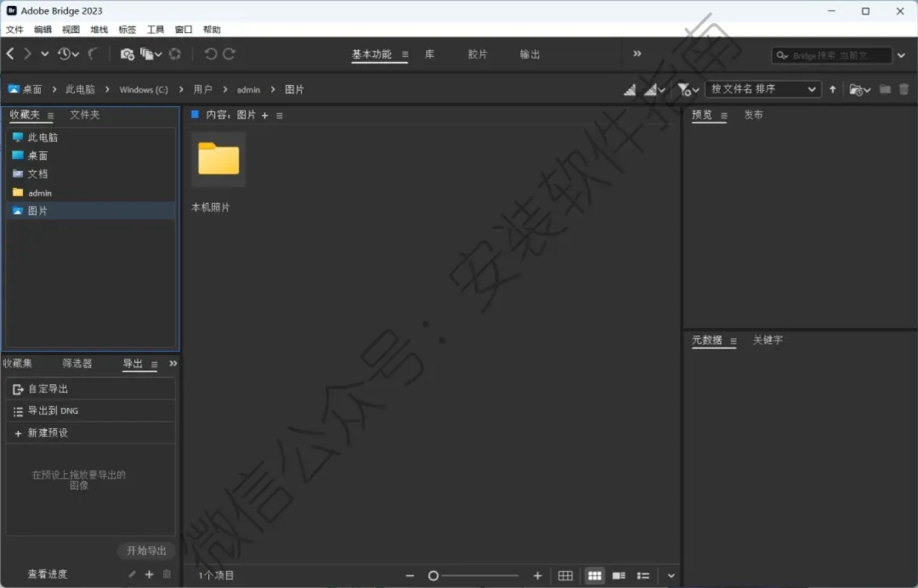Open content panel options menu icon

click(x=280, y=116)
